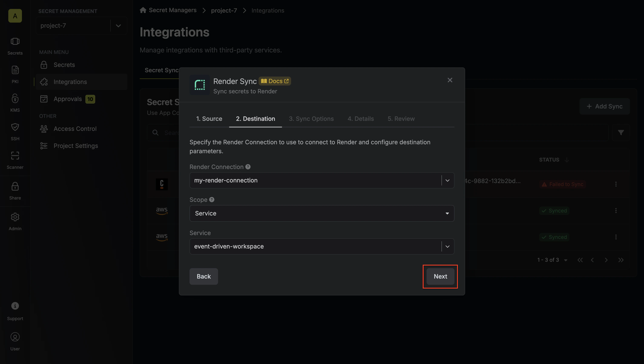Switch to 1. Source step
The height and width of the screenshot is (364, 644).
pos(209,118)
